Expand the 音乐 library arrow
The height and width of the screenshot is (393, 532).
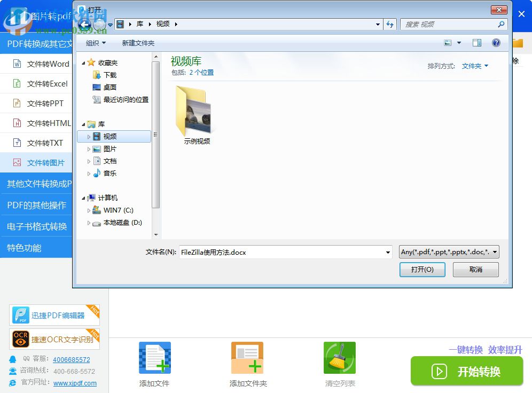pos(89,174)
